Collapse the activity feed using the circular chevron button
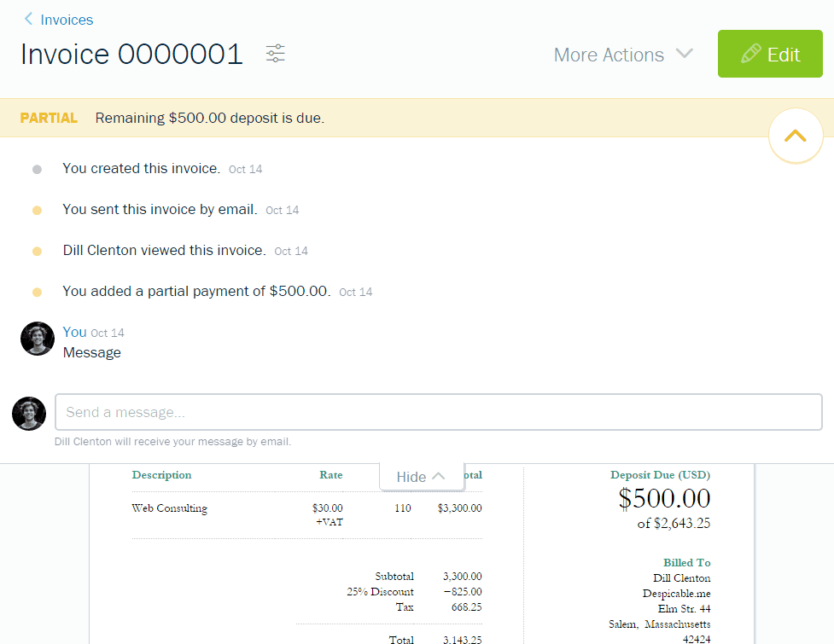 point(795,135)
